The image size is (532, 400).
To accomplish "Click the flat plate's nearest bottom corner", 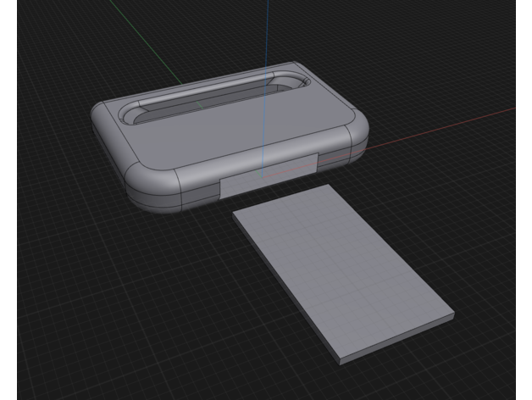I will pos(340,361).
